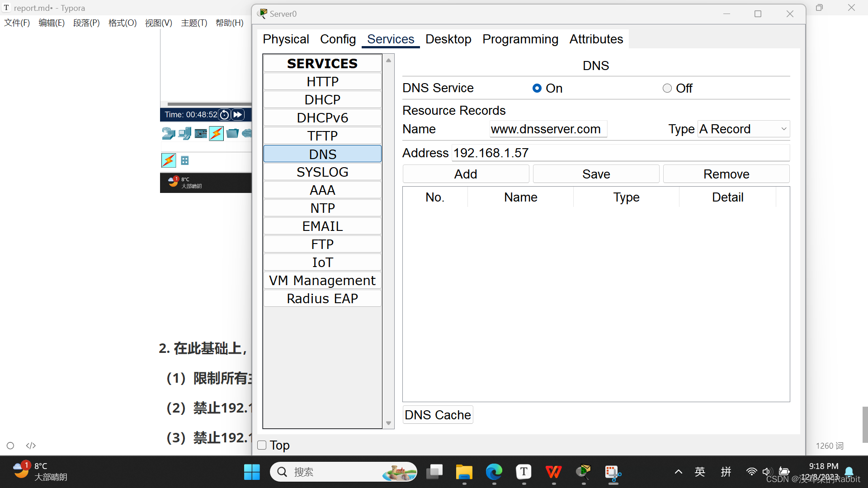This screenshot has width=868, height=488.
Task: Switch to the Config tab
Action: [x=338, y=39]
